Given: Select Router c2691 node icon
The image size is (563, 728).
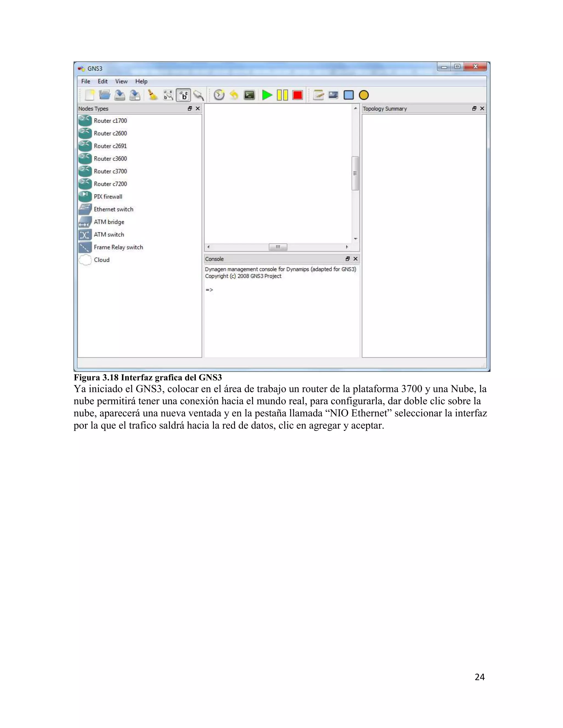Looking at the screenshot, I should tap(85, 146).
